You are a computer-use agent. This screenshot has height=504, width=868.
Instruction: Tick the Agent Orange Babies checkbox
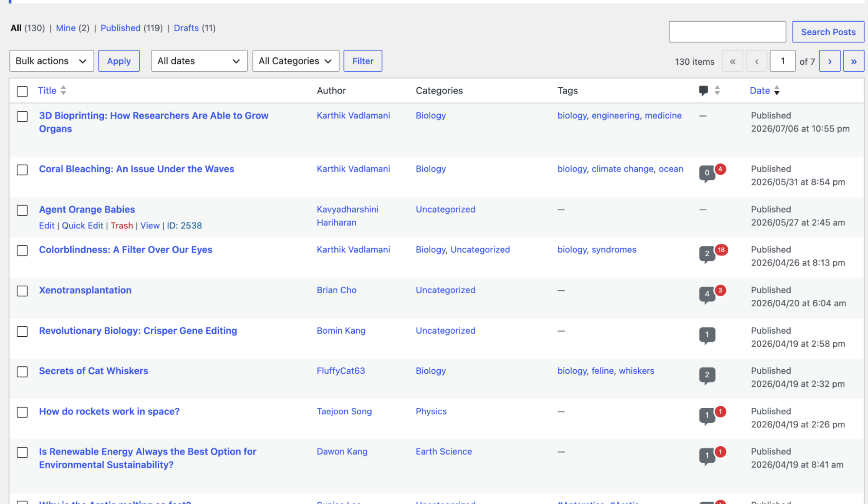(22, 210)
